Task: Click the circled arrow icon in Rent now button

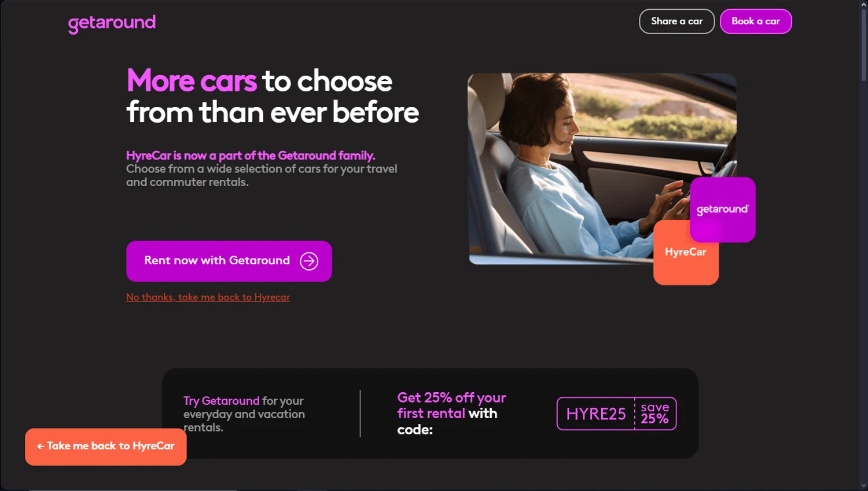Action: (x=309, y=261)
